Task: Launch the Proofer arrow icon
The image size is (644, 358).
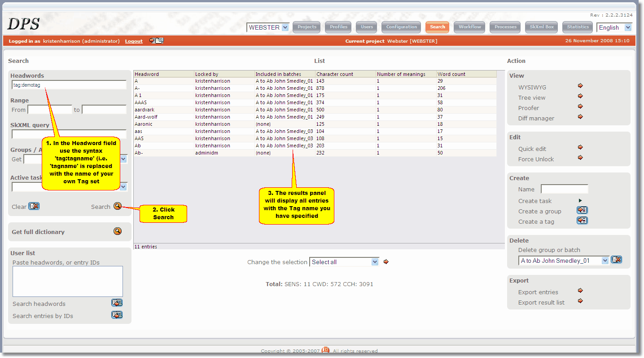Action: click(580, 106)
